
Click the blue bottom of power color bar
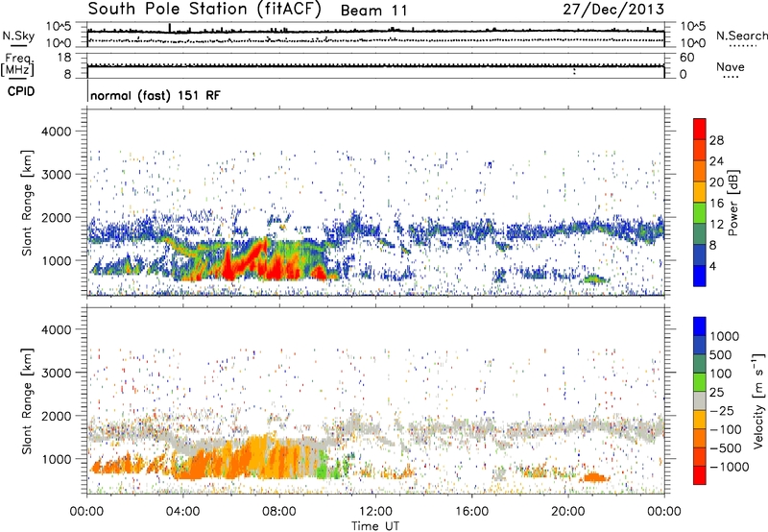coord(700,276)
